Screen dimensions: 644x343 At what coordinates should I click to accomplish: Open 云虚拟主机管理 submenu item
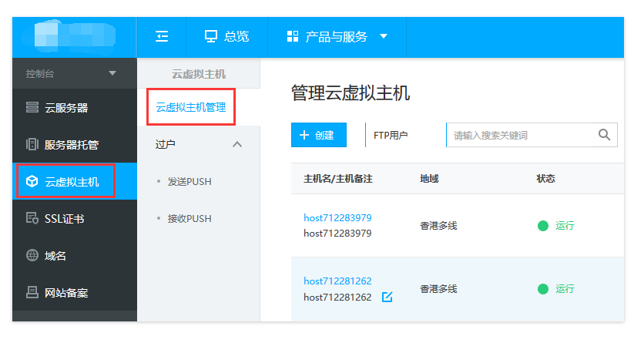click(191, 108)
